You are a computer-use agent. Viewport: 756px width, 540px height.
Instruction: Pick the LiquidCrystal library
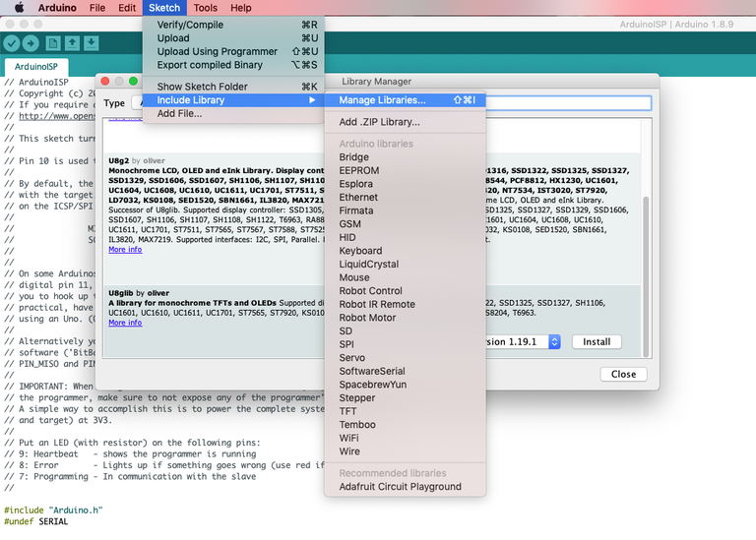(368, 265)
